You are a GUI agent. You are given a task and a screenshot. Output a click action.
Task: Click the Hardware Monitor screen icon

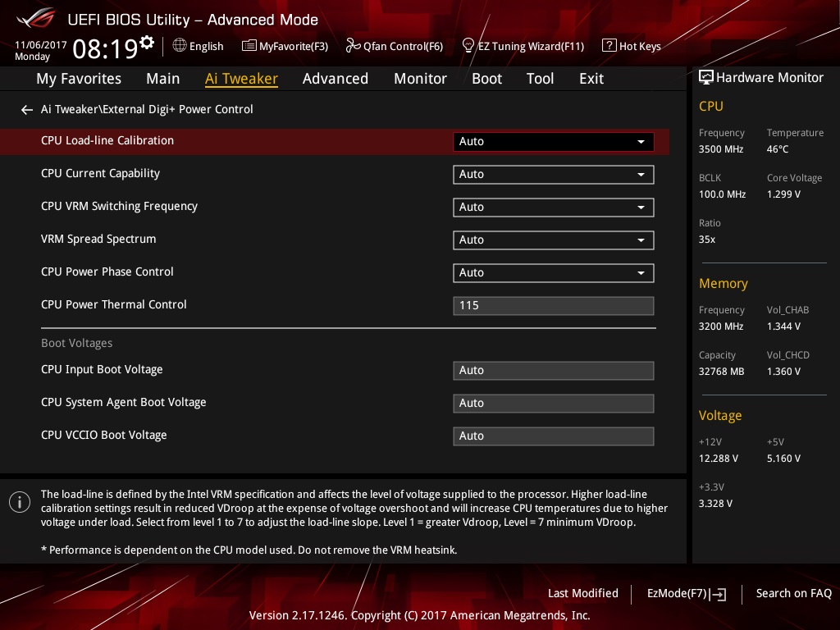(x=706, y=77)
